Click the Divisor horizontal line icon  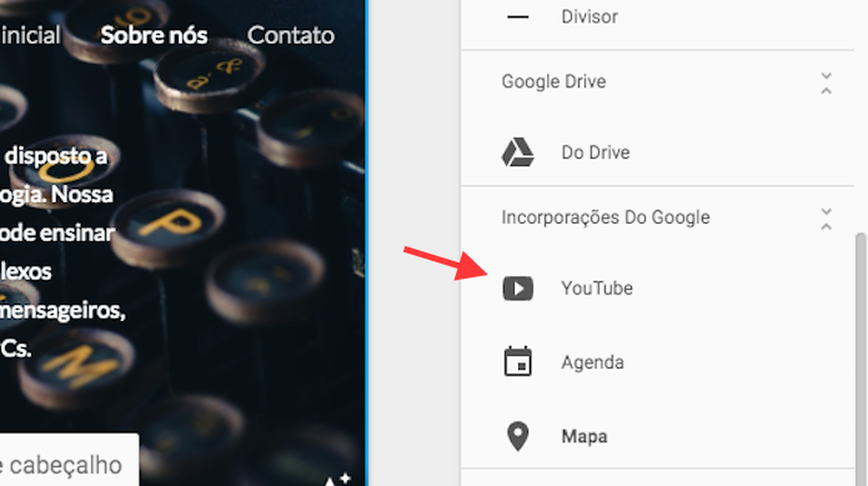click(x=518, y=17)
